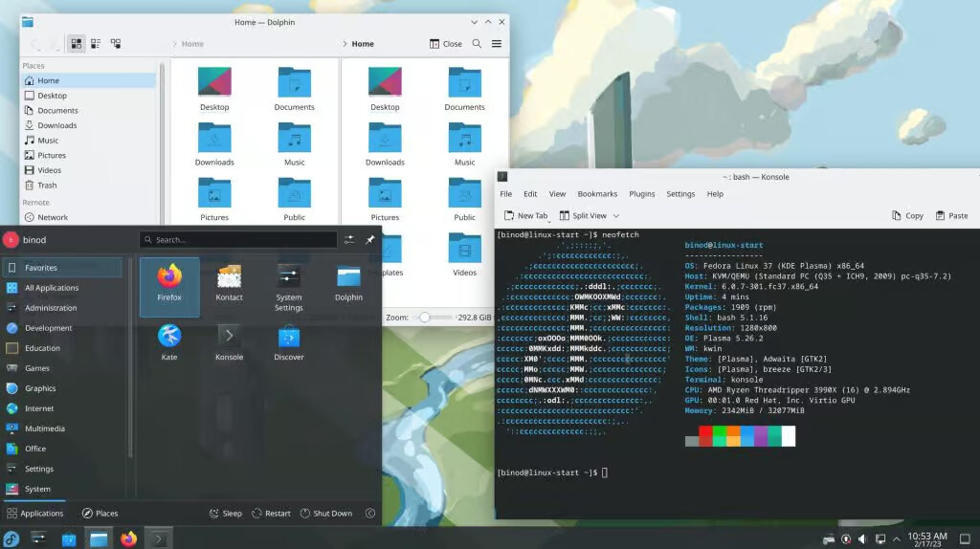Open a New Tab in Konsole

[x=525, y=216]
